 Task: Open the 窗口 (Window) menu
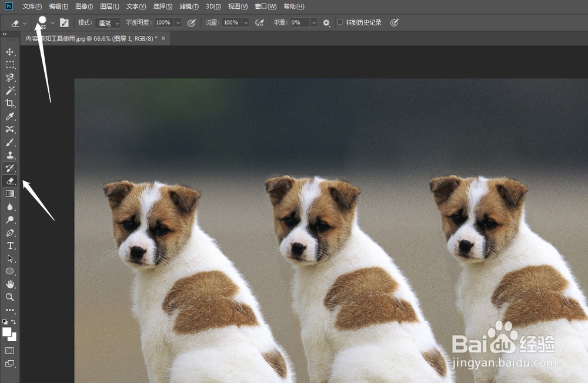265,6
